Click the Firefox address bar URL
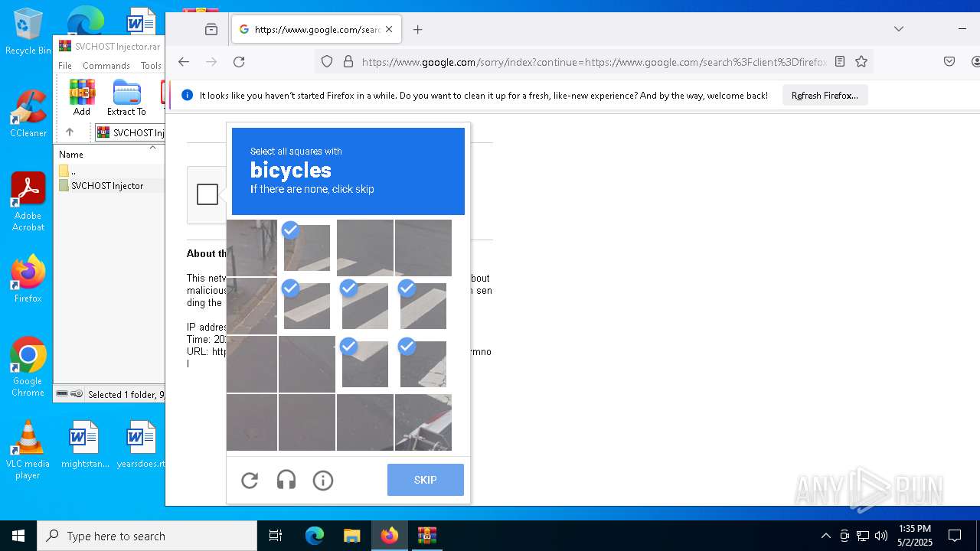The width and height of the screenshot is (980, 551). [593, 62]
